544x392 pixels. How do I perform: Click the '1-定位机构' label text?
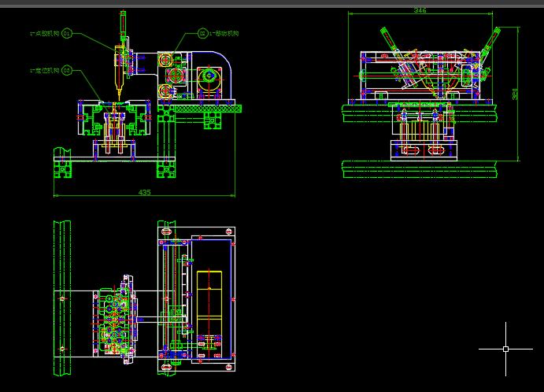(x=45, y=71)
